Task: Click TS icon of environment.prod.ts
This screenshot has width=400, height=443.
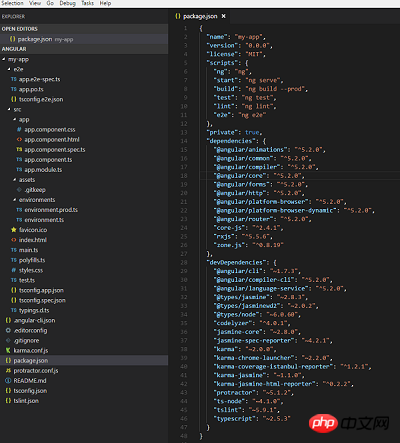Action: pos(19,210)
